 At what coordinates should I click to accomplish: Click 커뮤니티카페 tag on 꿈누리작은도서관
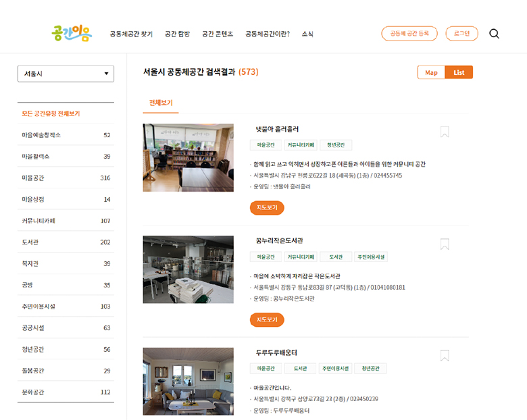pos(301,257)
